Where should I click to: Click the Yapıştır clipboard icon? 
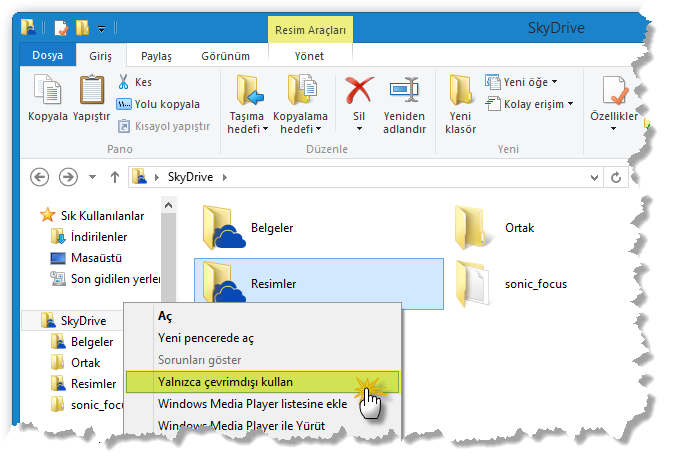(91, 90)
